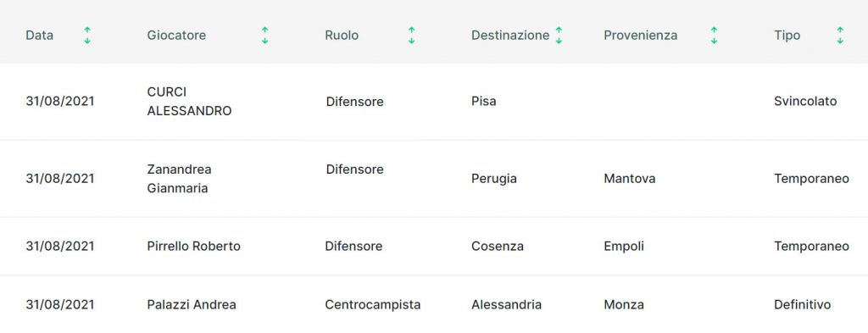Select Svincolato transfer type cell
The image size is (868, 333).
(x=805, y=101)
